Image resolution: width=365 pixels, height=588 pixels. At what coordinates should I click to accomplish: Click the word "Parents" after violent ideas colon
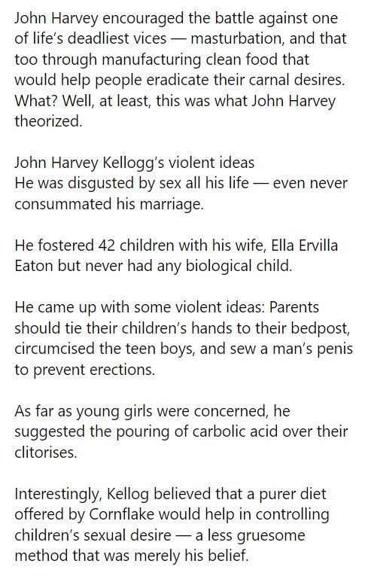(x=294, y=307)
